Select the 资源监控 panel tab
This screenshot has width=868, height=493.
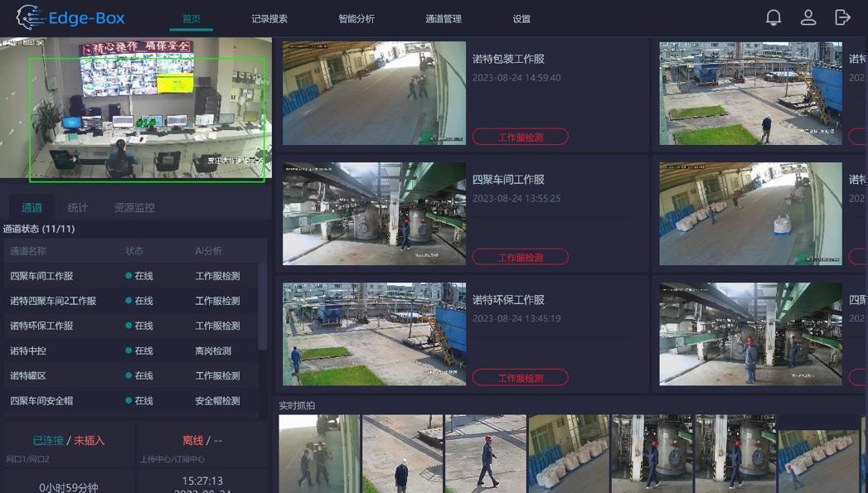pos(134,207)
